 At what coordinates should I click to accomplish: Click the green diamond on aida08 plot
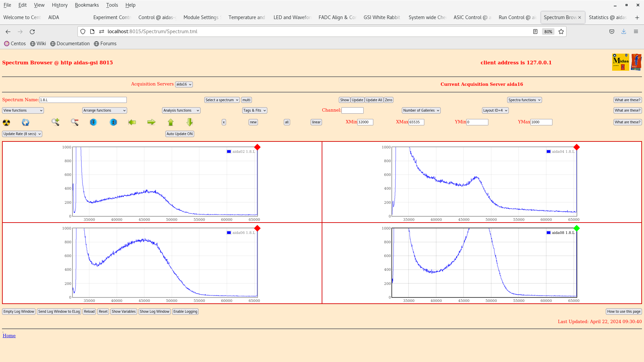tap(577, 228)
